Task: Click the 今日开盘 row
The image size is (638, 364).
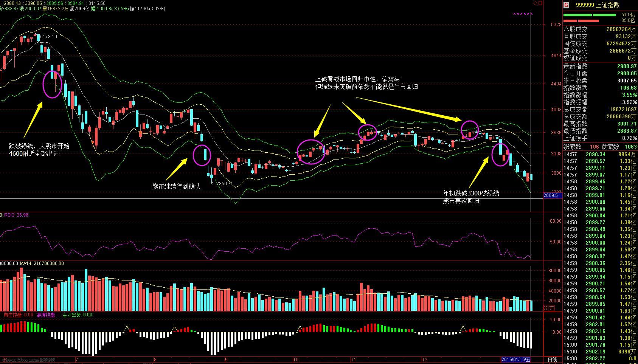Action: tap(600, 73)
